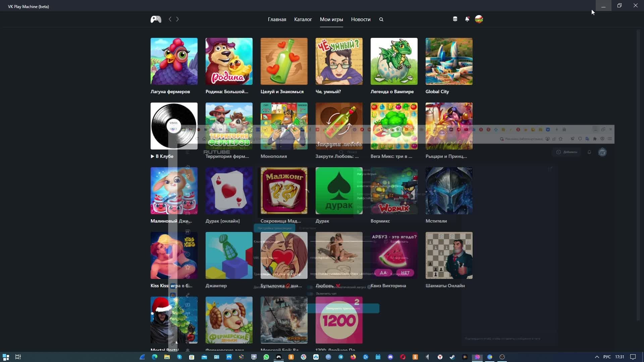The height and width of the screenshot is (362, 644).
Task: Switch to the Главная tab
Action: 277,19
